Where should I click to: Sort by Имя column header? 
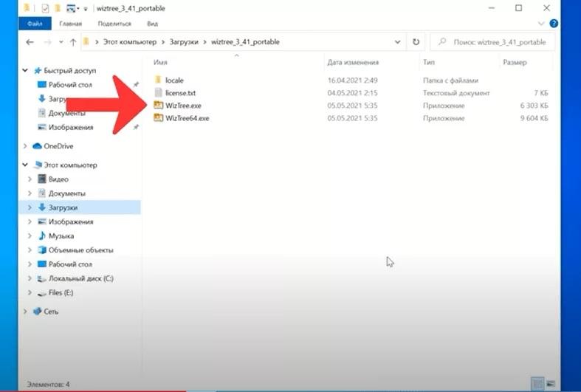tap(160, 62)
